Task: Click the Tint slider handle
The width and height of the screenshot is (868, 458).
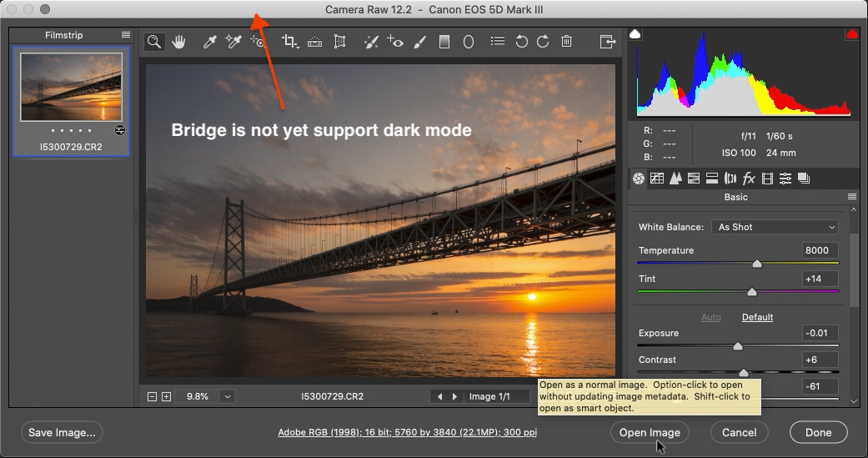Action: coord(752,292)
